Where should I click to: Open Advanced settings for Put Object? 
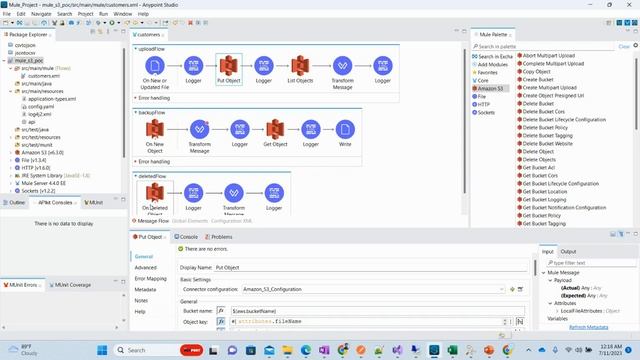(x=146, y=267)
